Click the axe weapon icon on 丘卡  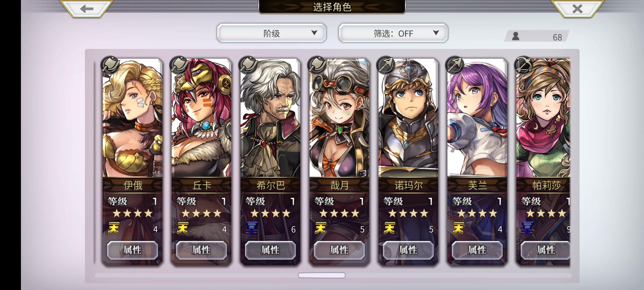pos(179,65)
